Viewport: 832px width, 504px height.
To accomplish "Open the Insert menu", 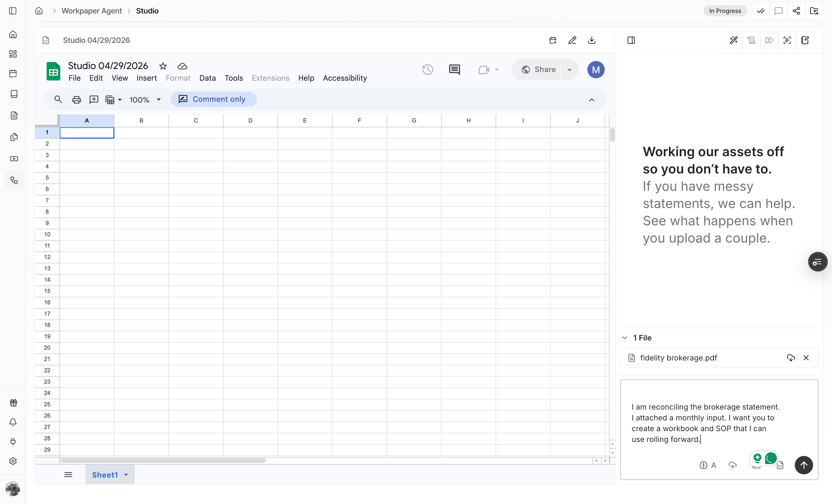I will click(147, 78).
